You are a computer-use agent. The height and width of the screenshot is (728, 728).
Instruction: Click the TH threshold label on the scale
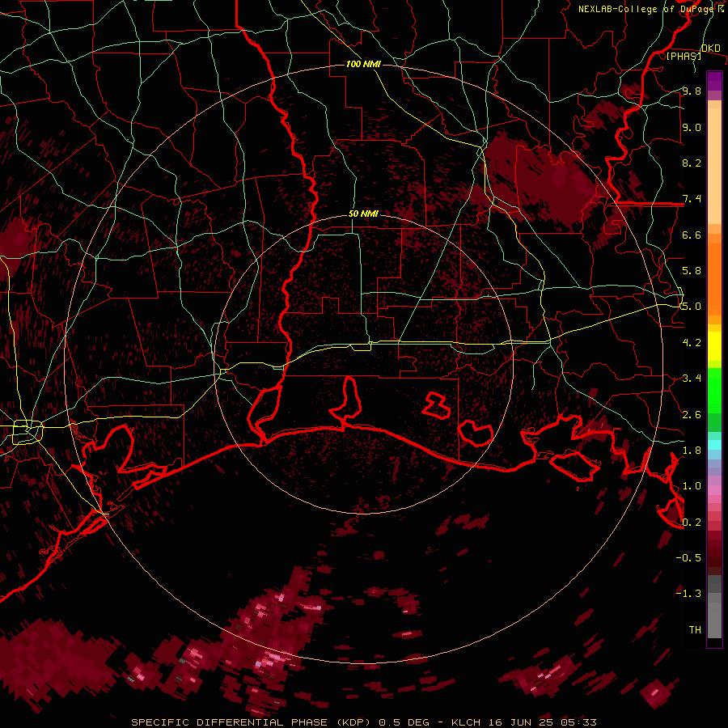(695, 630)
